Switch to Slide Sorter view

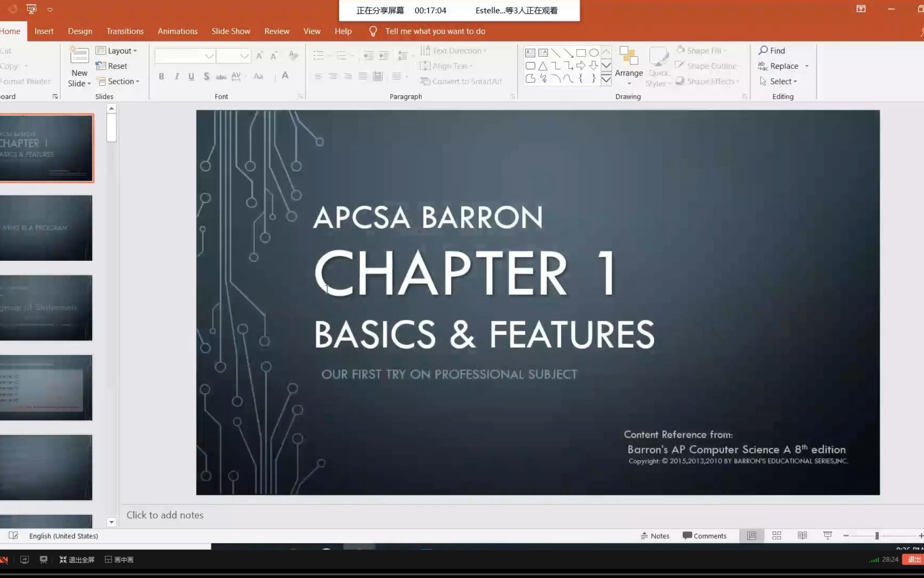(777, 536)
